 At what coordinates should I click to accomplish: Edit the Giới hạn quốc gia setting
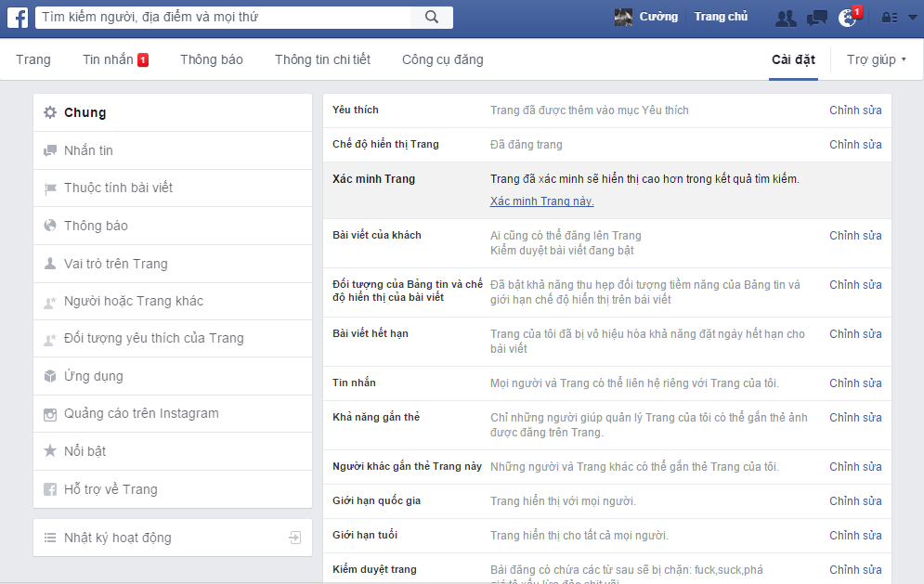pyautogui.click(x=855, y=501)
